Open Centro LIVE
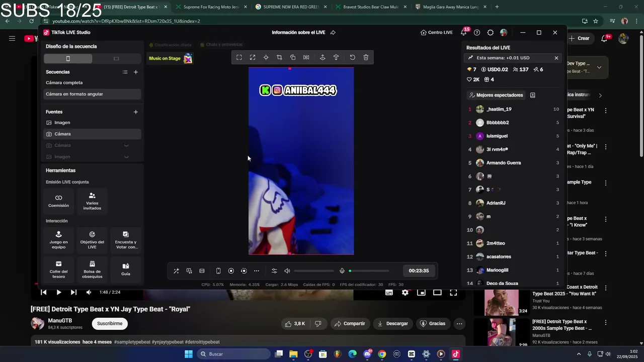Viewport: 644px width, 362px height. coord(436,33)
